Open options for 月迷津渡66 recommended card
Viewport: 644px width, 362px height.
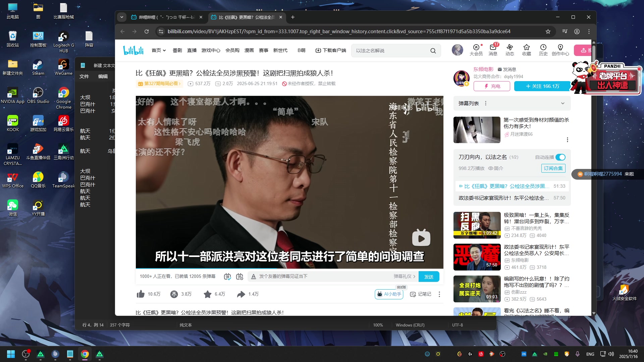[568, 140]
